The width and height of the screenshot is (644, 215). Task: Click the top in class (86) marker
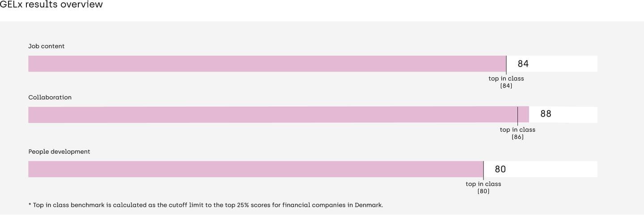coord(517,133)
